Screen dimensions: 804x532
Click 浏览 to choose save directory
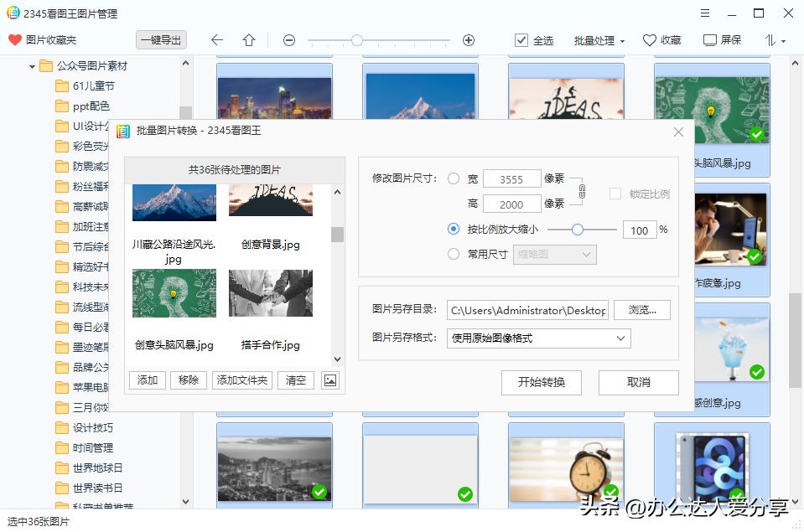coord(642,309)
